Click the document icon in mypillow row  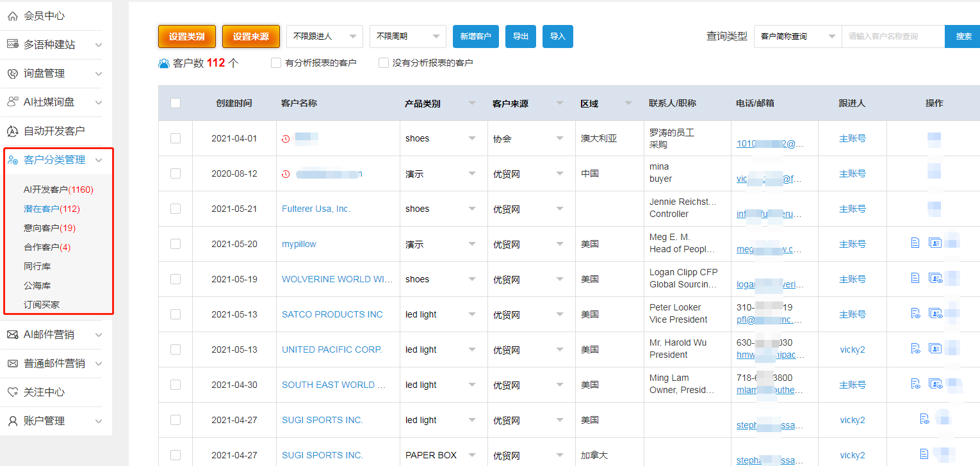click(915, 243)
